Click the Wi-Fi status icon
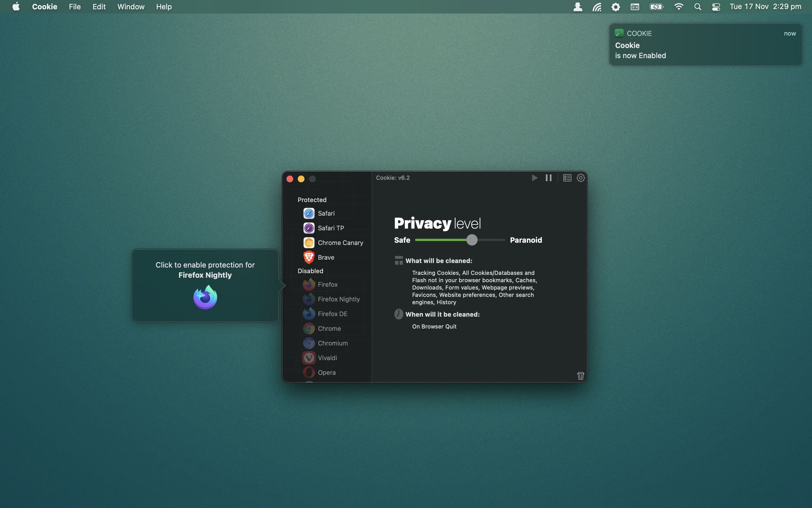Viewport: 812px width, 508px height. click(679, 7)
